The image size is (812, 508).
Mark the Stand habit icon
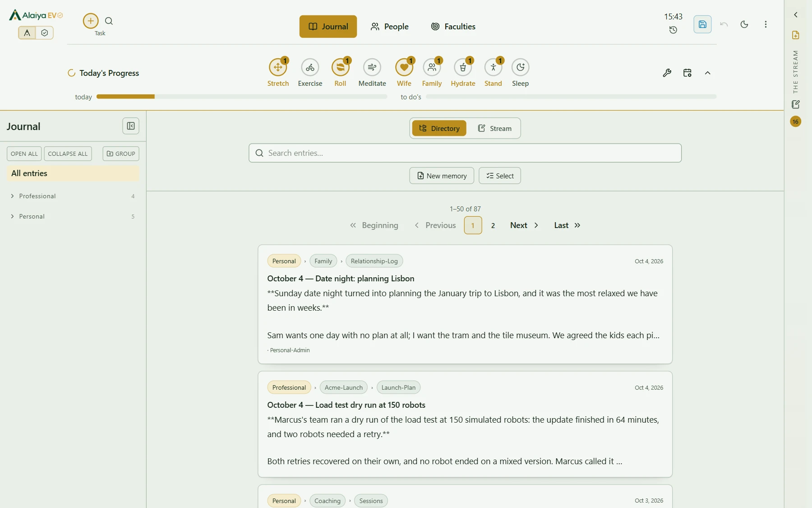(x=493, y=67)
